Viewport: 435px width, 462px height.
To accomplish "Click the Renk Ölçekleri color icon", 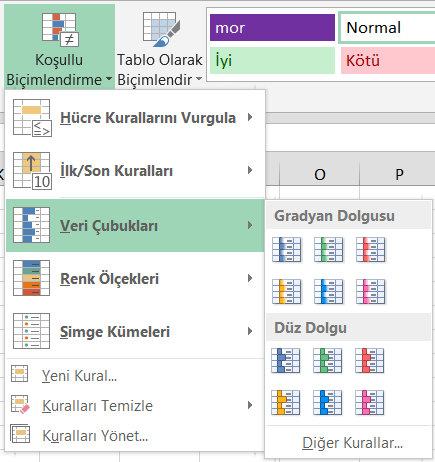I will (32, 278).
